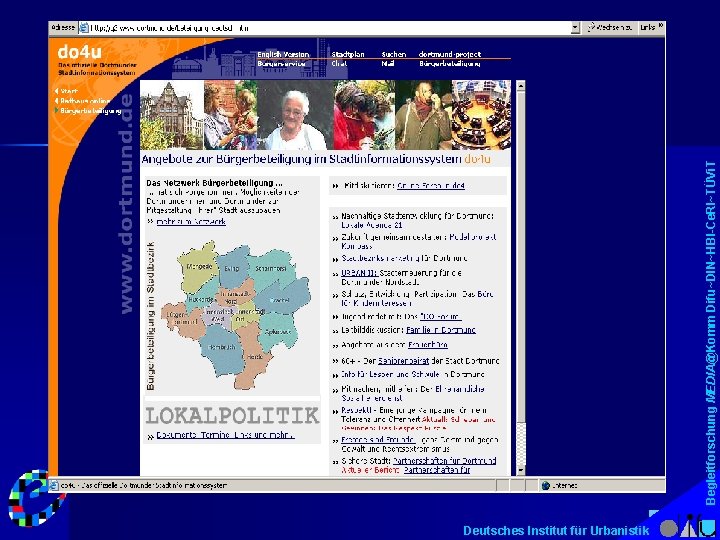
Task: Open the 'Online-Foren in do4u' link
Action: tap(431, 186)
